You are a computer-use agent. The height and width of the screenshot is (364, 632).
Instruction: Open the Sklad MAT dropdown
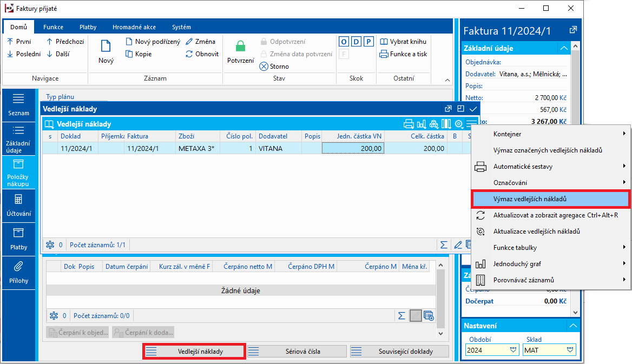pos(570,350)
